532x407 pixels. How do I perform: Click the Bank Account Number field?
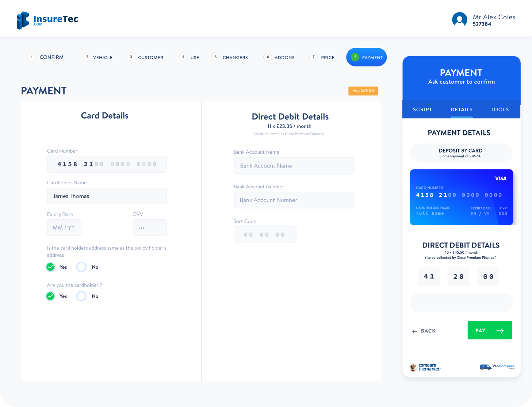click(294, 200)
